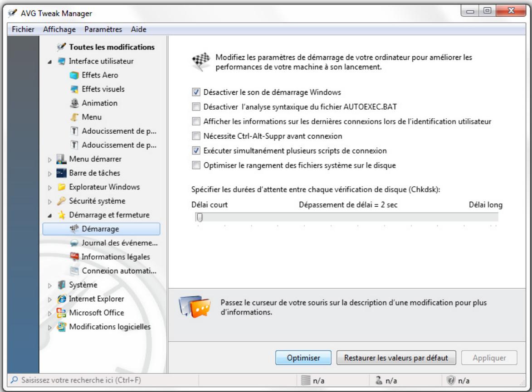Click Restaurer les valeurs par défaut

(396, 358)
